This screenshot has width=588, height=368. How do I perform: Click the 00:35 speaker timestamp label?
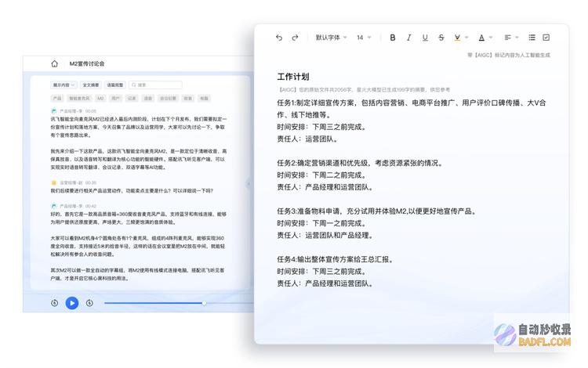pyautogui.click(x=91, y=182)
